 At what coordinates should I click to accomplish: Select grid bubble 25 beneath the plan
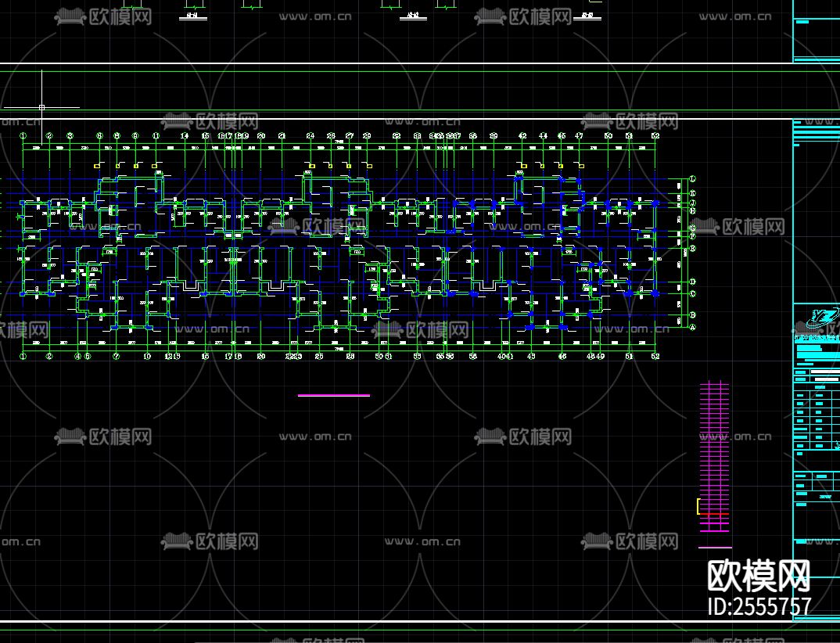pos(318,356)
